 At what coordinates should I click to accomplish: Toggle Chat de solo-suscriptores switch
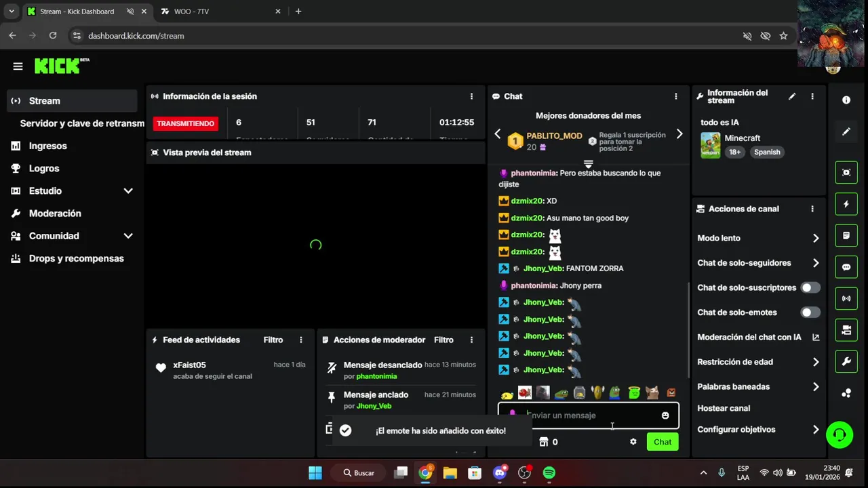[x=810, y=287]
